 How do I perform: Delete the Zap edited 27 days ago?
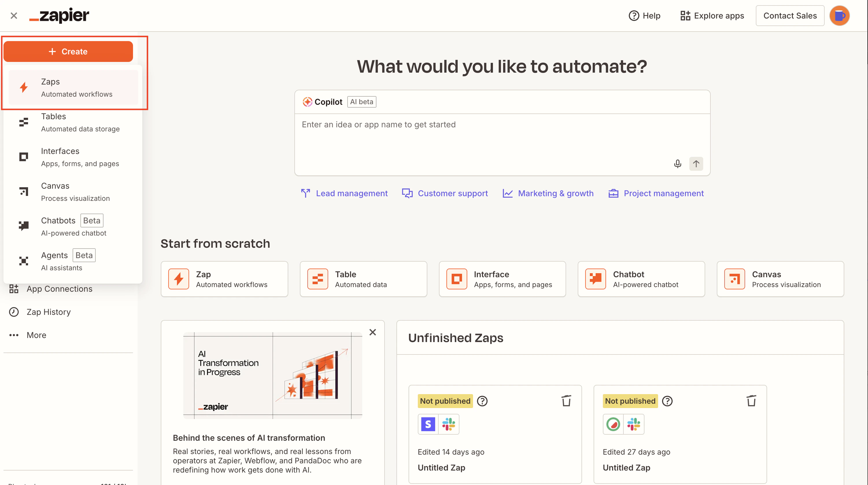751,401
